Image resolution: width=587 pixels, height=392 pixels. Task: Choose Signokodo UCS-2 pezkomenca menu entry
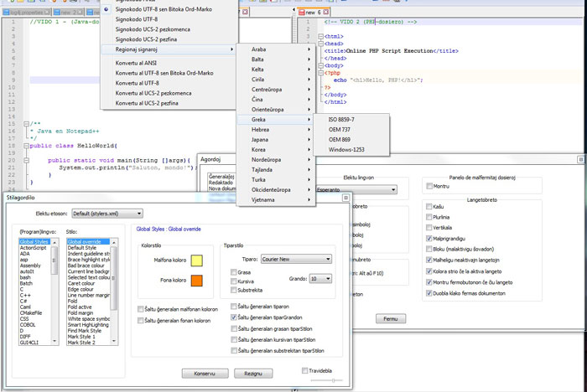point(169,29)
